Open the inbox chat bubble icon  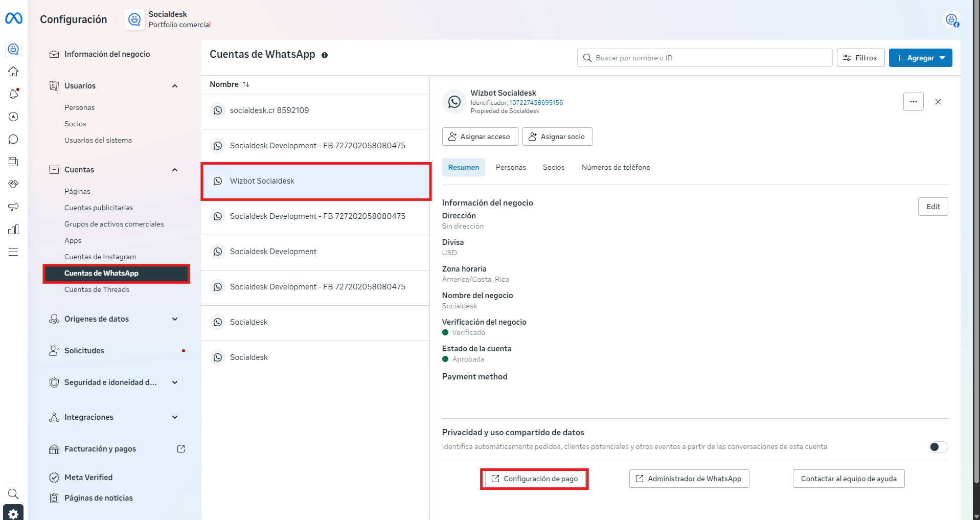[x=14, y=139]
